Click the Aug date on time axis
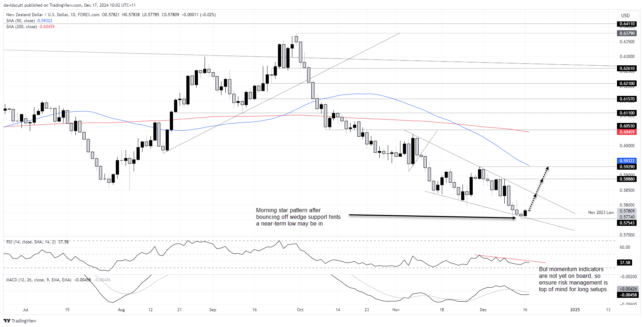 click(x=121, y=310)
